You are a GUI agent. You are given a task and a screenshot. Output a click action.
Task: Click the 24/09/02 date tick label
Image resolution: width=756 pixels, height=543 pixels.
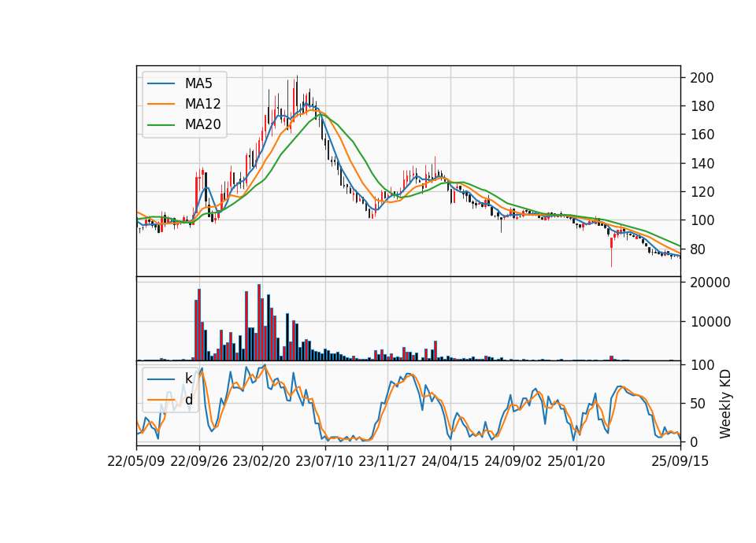pyautogui.click(x=513, y=461)
